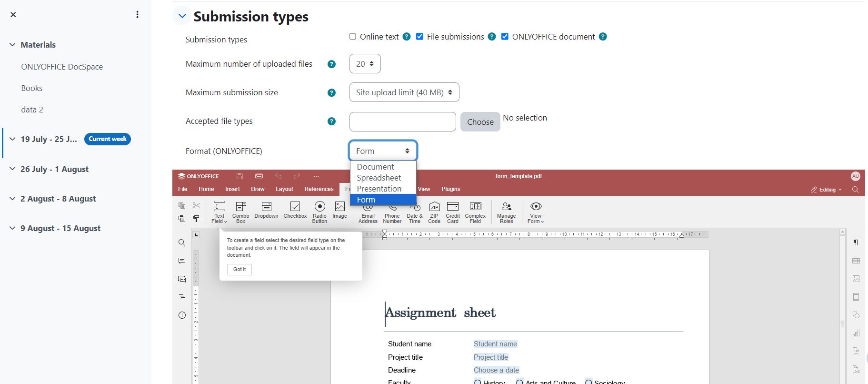
Task: Open Paragraph settings in right sidebar
Action: tap(856, 243)
